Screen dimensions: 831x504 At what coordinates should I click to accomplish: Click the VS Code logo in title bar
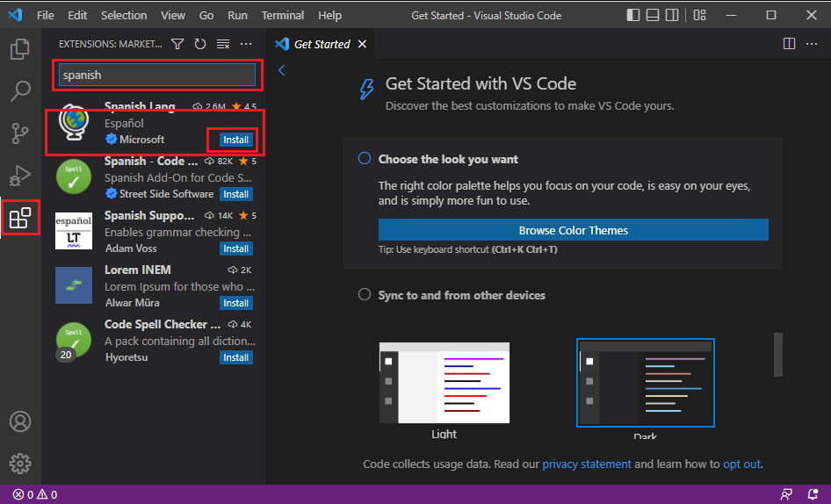coord(15,14)
